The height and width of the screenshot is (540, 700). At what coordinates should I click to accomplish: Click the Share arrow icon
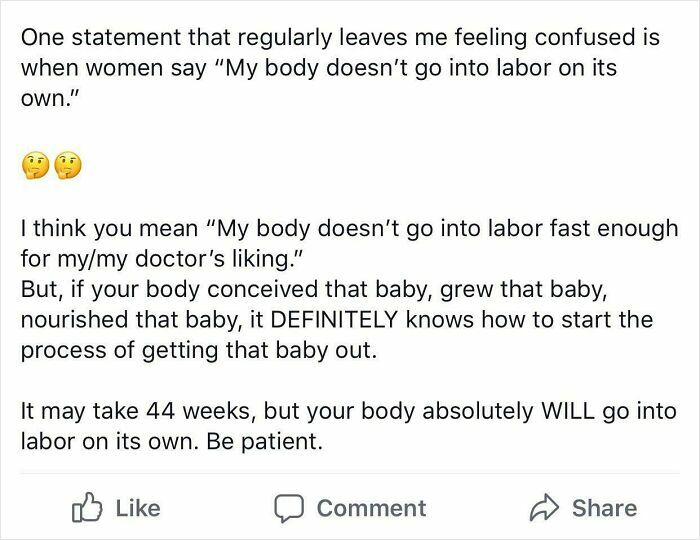[545, 507]
